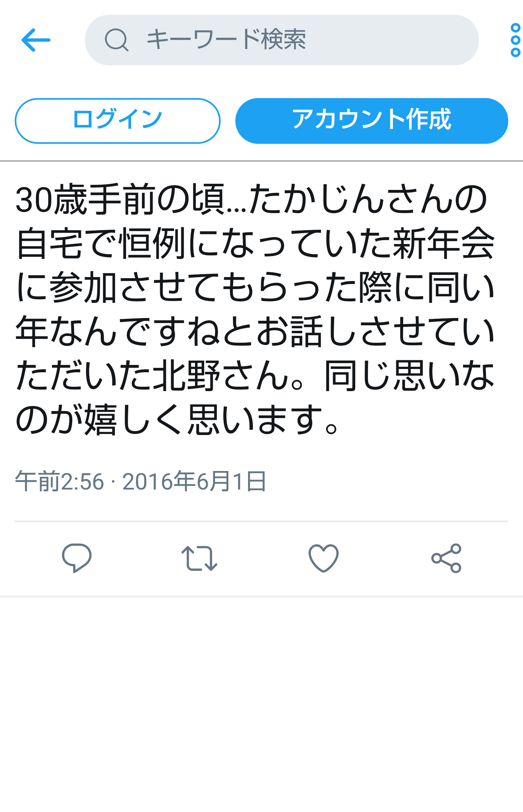Open the 午前2:56 timestamp link

(60, 481)
